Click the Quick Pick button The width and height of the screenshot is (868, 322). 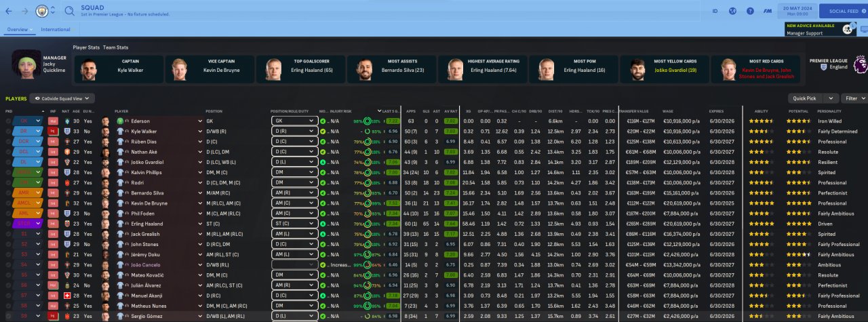click(x=805, y=98)
